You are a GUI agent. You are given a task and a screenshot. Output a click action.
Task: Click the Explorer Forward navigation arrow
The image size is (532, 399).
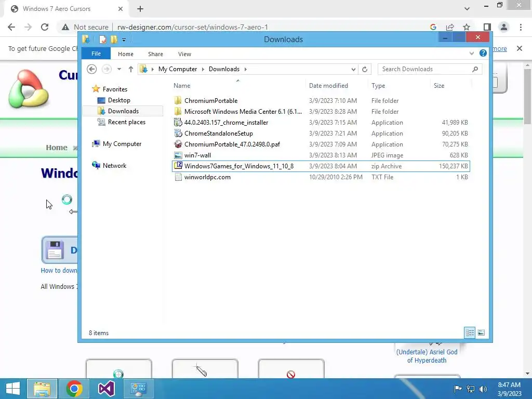pyautogui.click(x=107, y=69)
